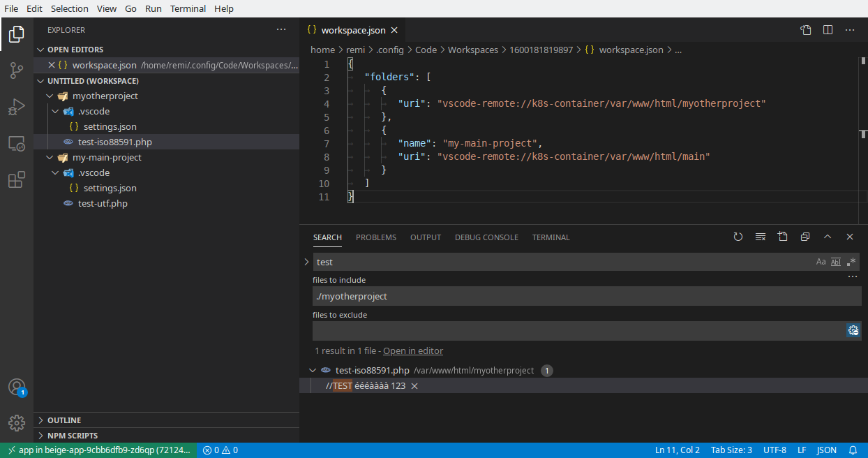The image size is (868, 458).
Task: Switch to the Terminal panel tab
Action: click(551, 237)
